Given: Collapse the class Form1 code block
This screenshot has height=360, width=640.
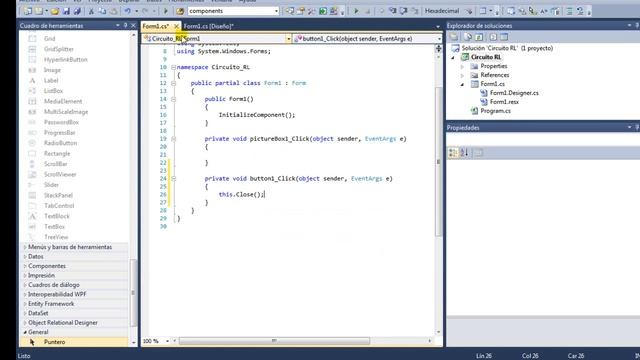Looking at the screenshot, I should coord(173,83).
